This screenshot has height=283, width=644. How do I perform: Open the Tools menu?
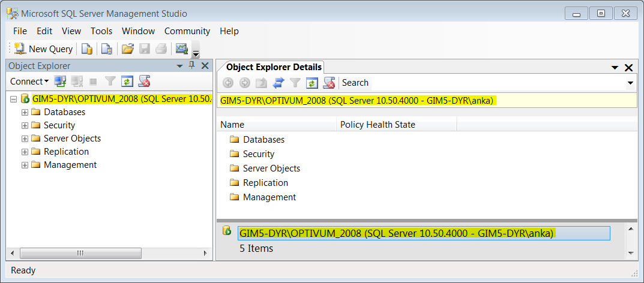[x=101, y=31]
